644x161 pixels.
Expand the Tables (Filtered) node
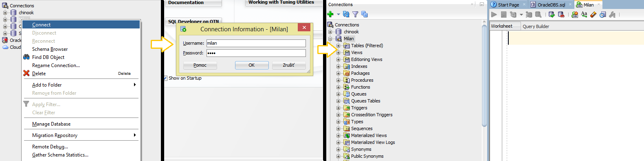click(x=338, y=46)
